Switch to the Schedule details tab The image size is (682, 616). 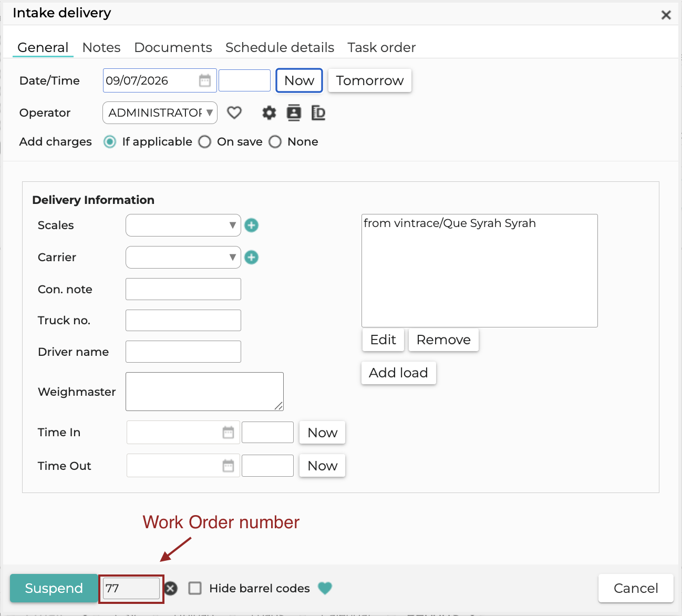click(280, 47)
